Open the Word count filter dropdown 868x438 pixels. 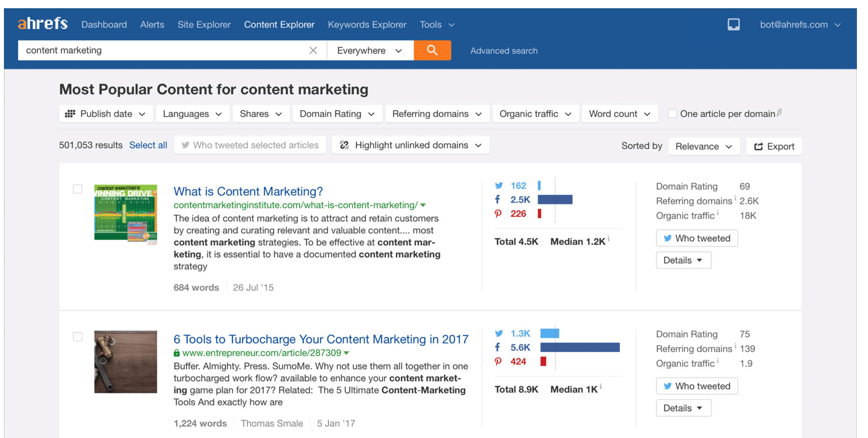[x=620, y=114]
